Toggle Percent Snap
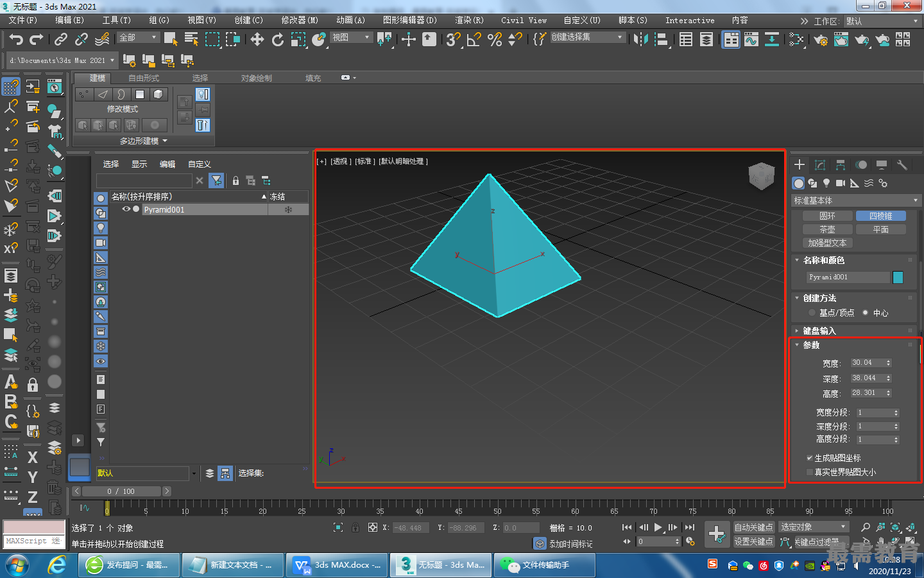 coord(495,40)
